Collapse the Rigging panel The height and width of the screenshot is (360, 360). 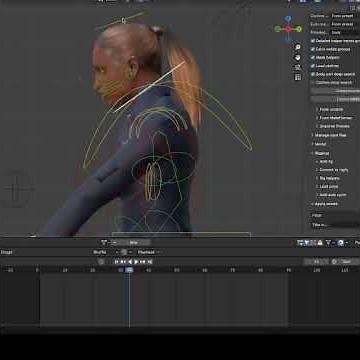(x=320, y=153)
